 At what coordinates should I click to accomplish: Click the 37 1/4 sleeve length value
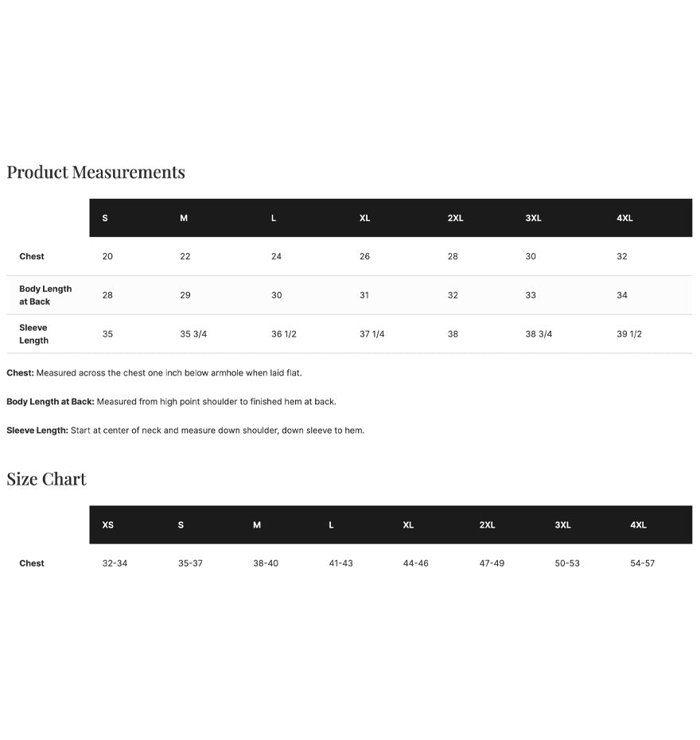pos(371,334)
